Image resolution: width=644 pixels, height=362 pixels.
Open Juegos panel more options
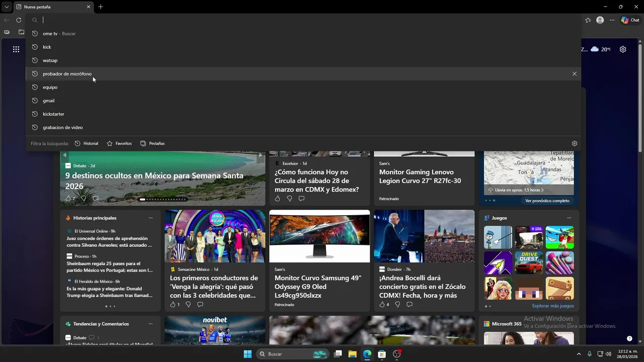tap(569, 218)
